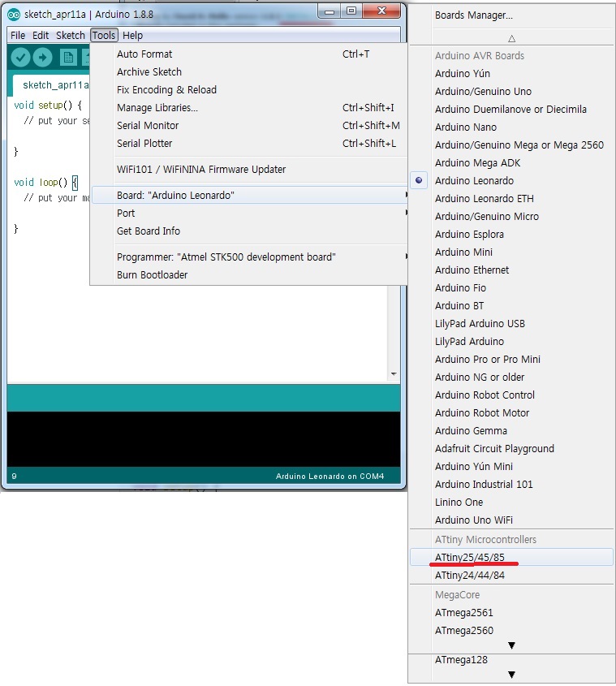Select Arduino Nano board
Viewport: 616px width, 686px height.
tap(511, 127)
